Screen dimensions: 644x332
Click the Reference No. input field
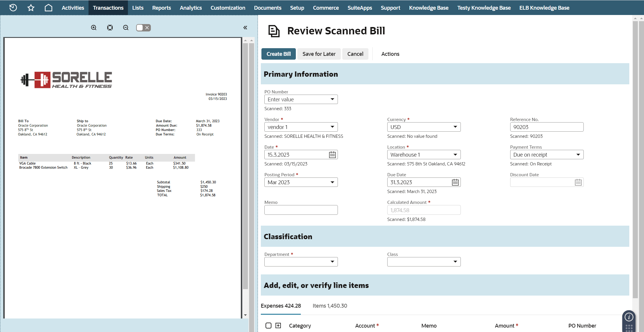(x=547, y=127)
